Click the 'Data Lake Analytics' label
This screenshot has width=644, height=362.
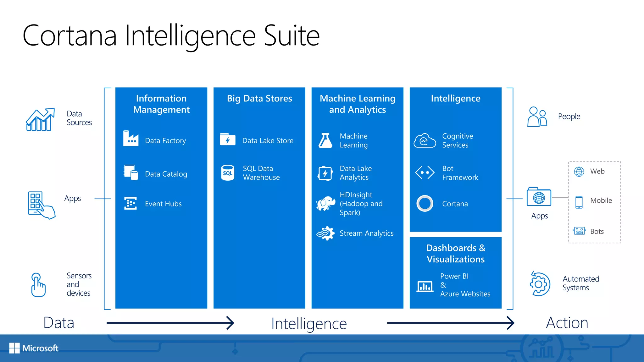click(356, 173)
